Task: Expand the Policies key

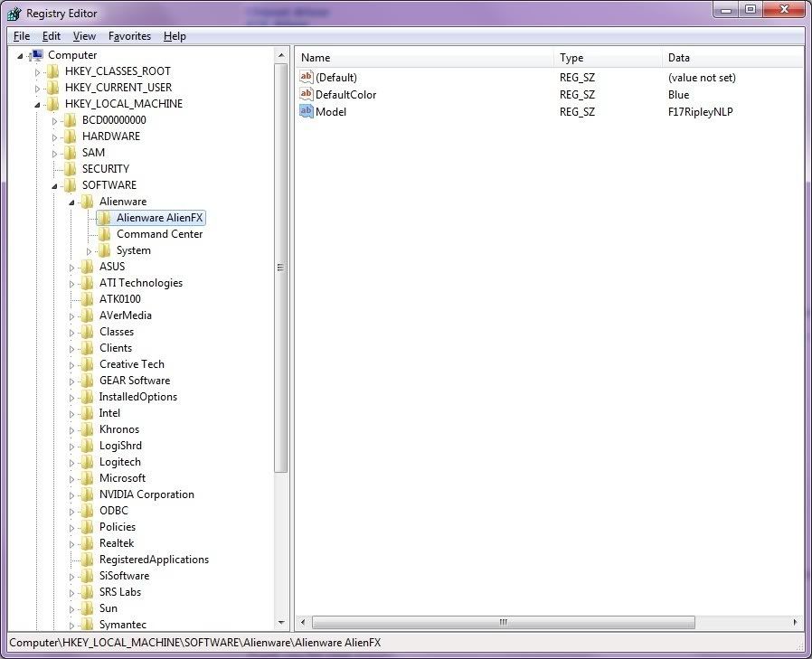Action: (x=71, y=528)
